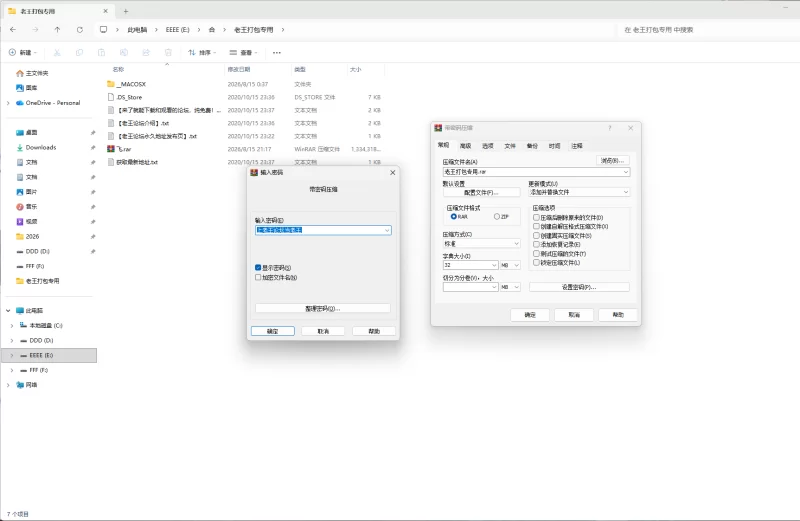
Task: Click the question mark help in archive dialog
Action: (609, 128)
